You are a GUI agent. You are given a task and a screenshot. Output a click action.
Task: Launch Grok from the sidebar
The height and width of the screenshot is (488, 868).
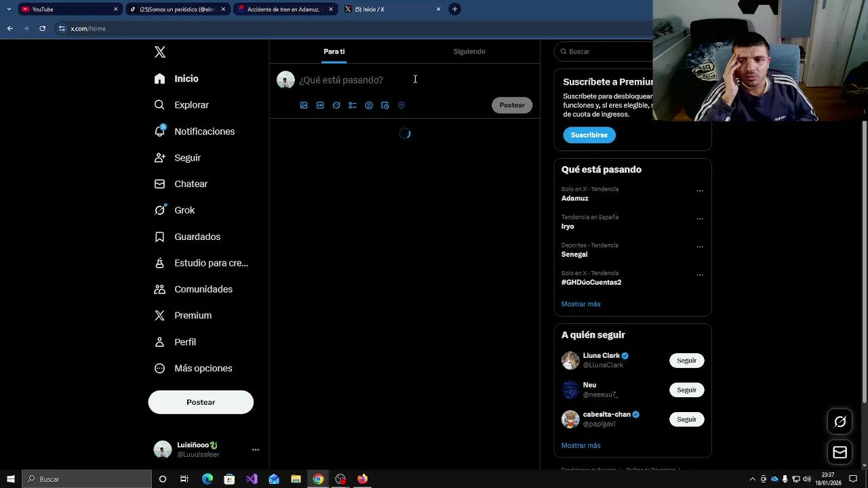tap(175, 210)
